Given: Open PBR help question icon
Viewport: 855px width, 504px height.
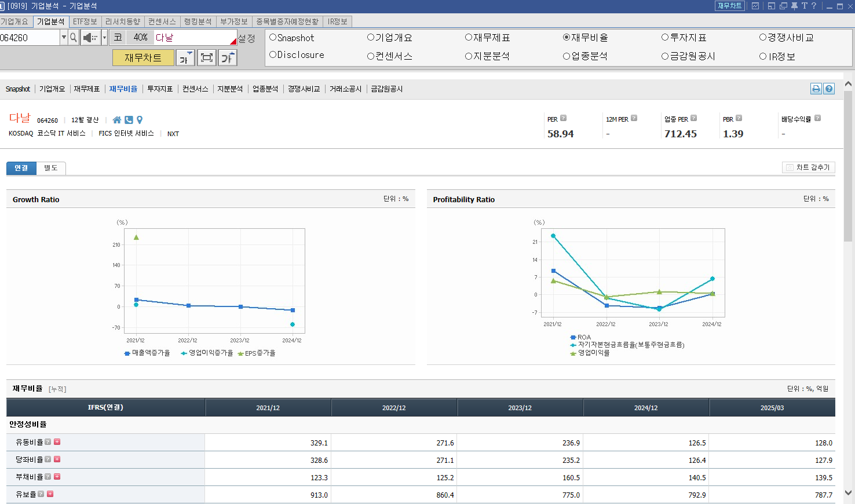Looking at the screenshot, I should point(739,118).
